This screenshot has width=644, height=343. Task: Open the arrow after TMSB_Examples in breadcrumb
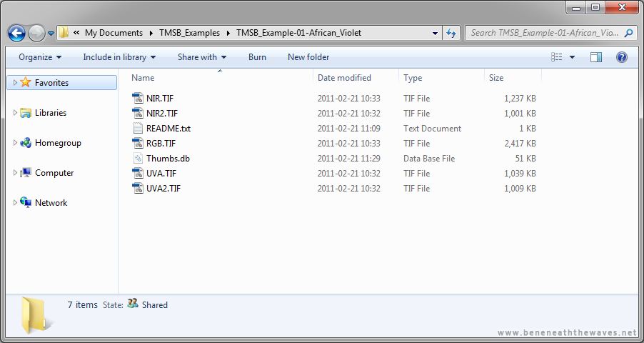coord(228,33)
